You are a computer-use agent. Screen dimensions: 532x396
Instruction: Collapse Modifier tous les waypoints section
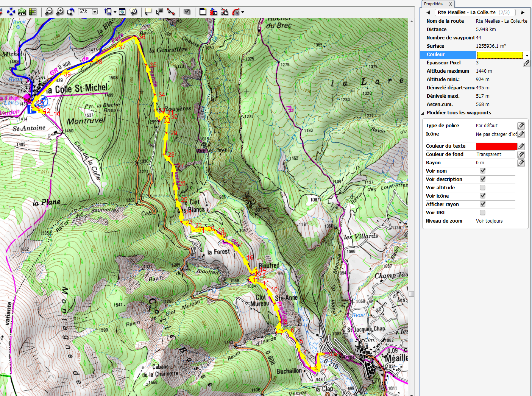pos(423,113)
